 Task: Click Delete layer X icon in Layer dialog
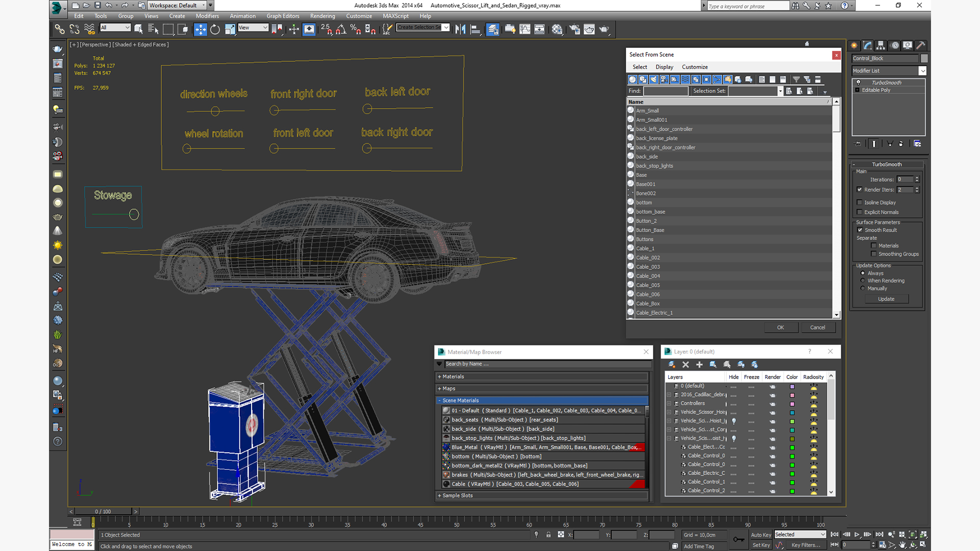tap(685, 365)
